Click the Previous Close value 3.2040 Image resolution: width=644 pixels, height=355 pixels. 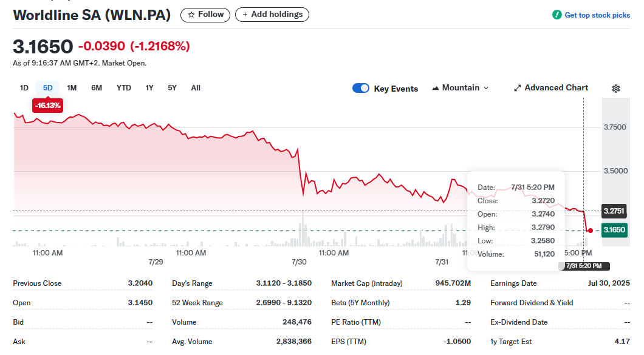pyautogui.click(x=140, y=283)
